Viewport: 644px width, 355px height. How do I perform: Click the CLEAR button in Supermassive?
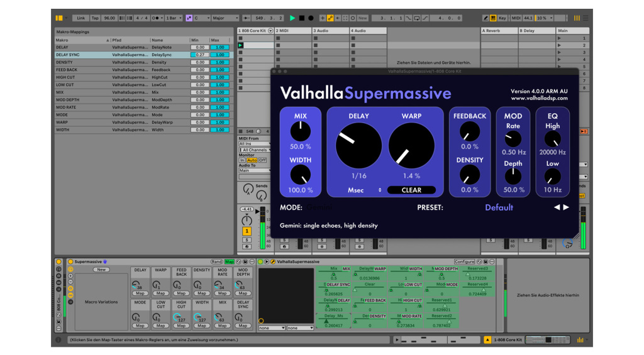point(411,190)
